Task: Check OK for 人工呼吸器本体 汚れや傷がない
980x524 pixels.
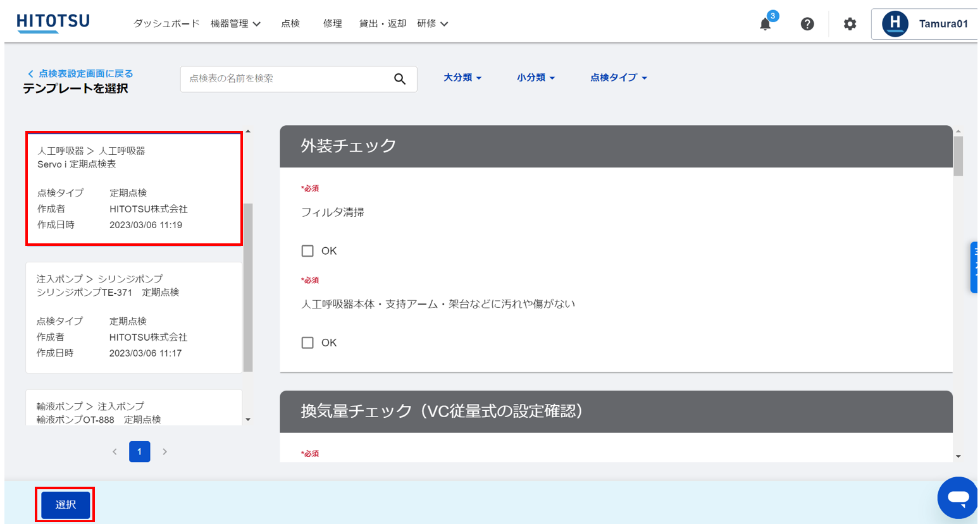Action: coord(307,343)
